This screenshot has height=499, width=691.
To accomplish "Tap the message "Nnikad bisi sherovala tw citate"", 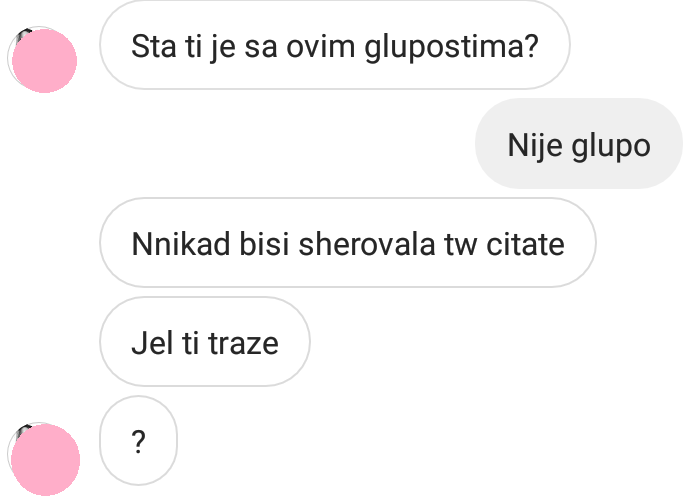I will (348, 242).
